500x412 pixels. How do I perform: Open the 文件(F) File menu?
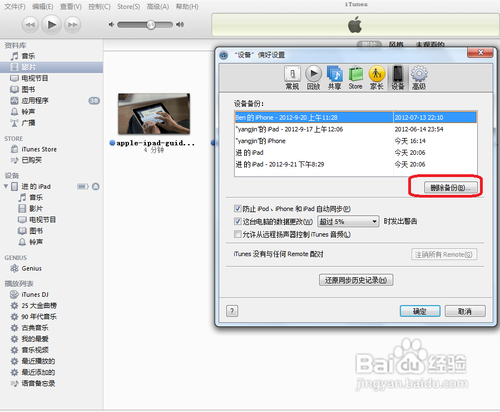click(15, 7)
